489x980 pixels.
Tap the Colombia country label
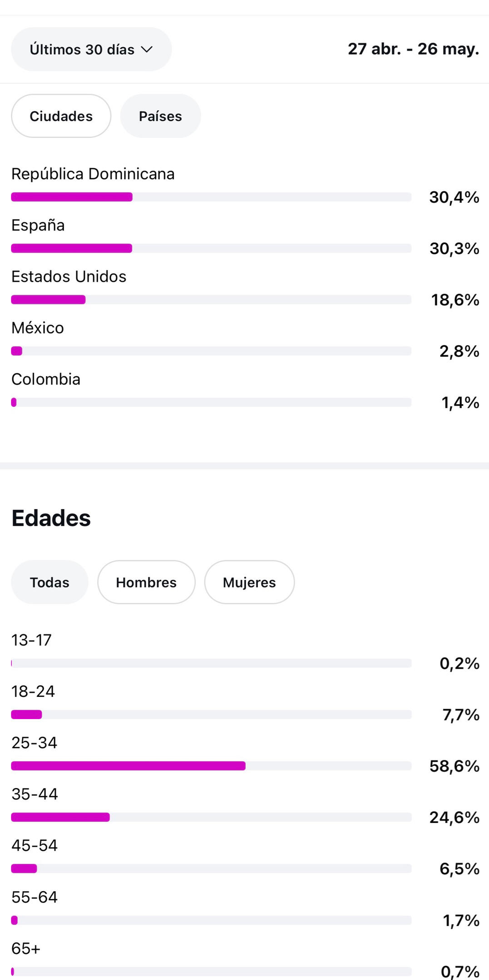pos(46,379)
